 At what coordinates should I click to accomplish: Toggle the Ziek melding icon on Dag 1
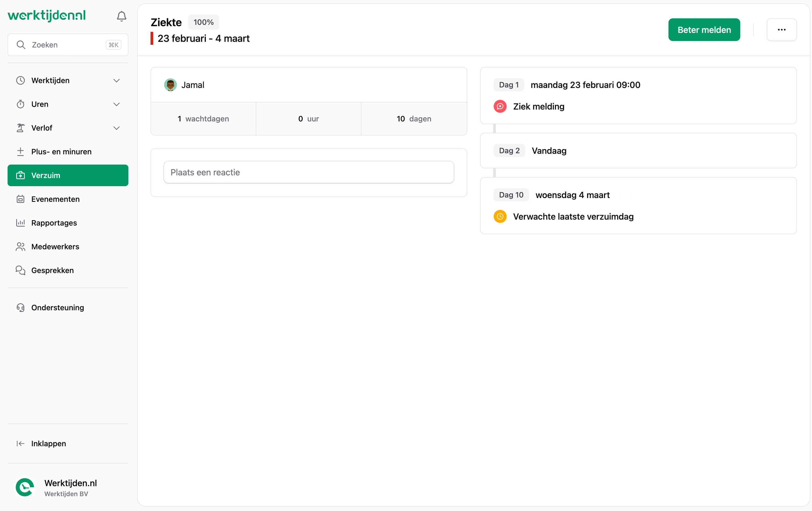[x=500, y=106]
